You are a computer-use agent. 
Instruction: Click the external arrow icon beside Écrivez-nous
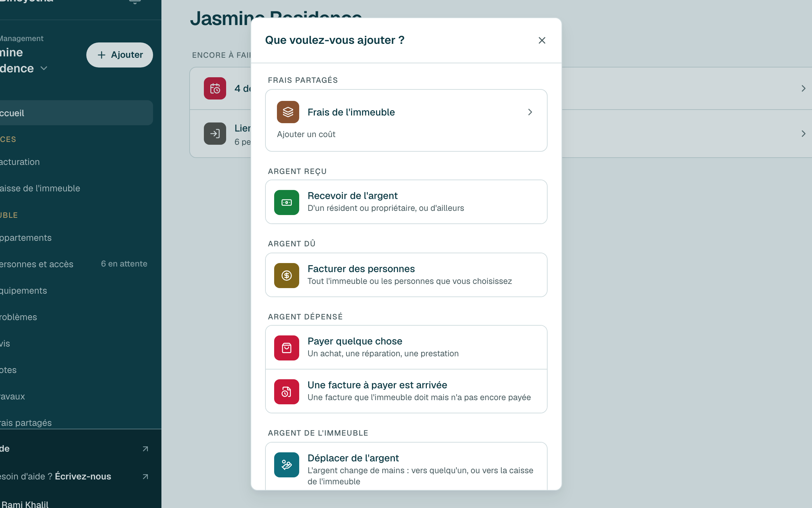pyautogui.click(x=145, y=477)
